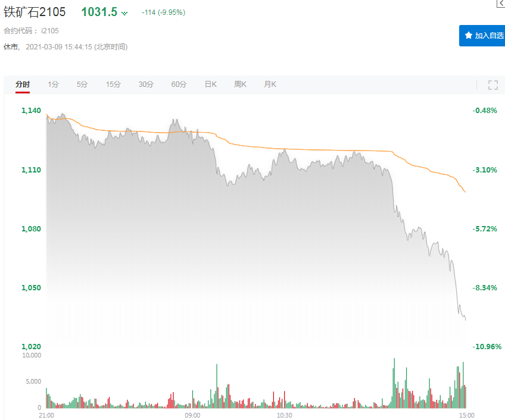This screenshot has height=420, width=505.
Task: Switch to 周K weekly chart
Action: 240,84
